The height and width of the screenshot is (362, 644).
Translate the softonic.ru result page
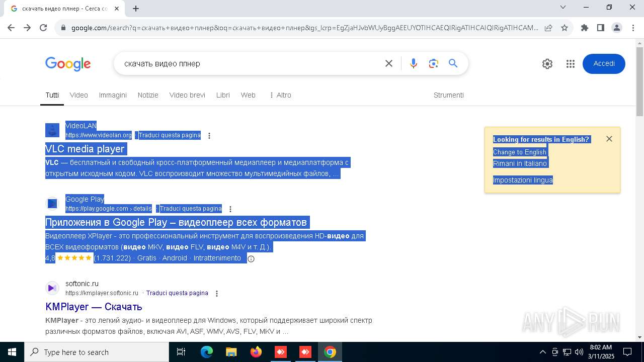tap(177, 293)
